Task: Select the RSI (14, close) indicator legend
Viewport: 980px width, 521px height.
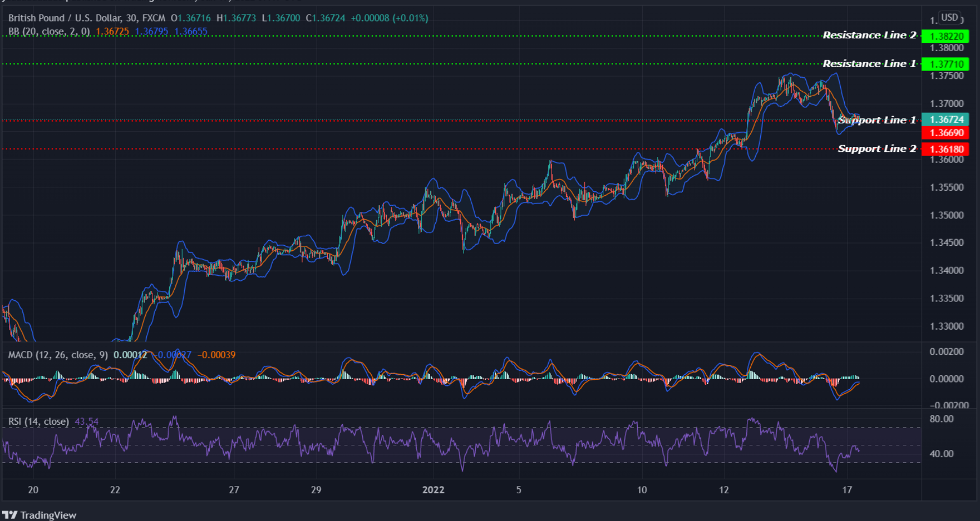Action: [x=39, y=422]
